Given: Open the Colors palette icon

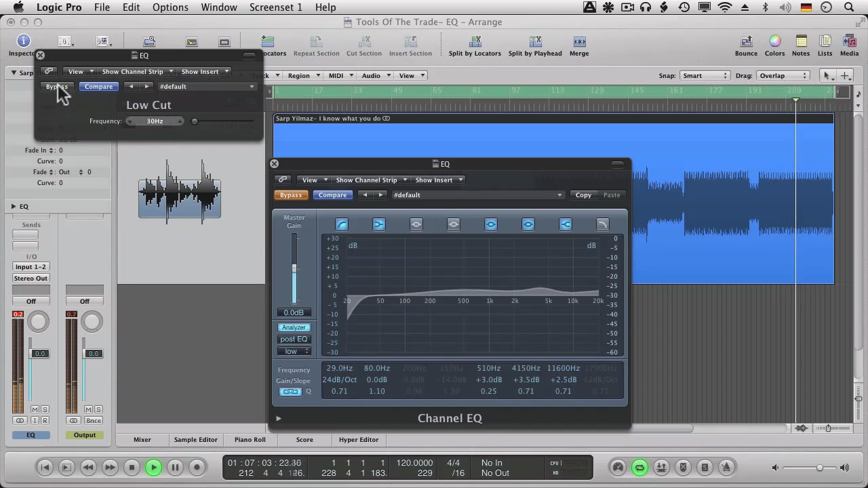Looking at the screenshot, I should pyautogui.click(x=774, y=42).
